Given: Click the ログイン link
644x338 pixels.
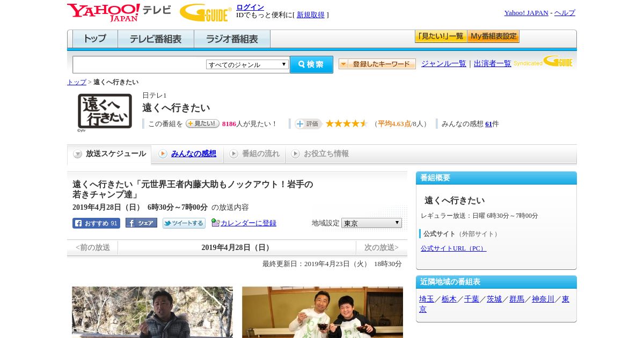Looking at the screenshot, I should 250,7.
